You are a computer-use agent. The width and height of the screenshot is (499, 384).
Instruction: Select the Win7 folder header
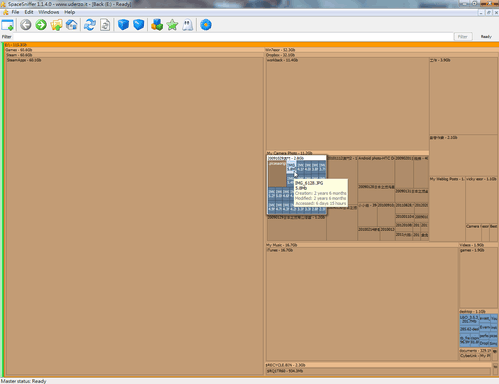381,50
